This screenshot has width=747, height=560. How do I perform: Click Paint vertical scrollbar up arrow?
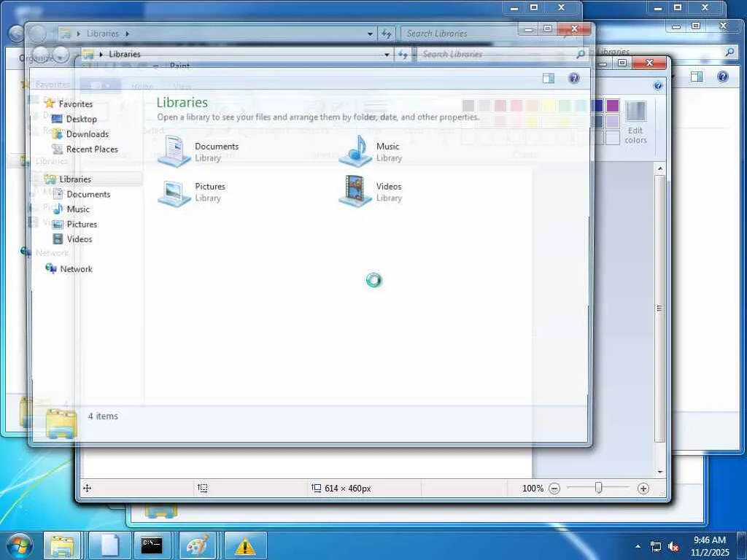pos(659,168)
